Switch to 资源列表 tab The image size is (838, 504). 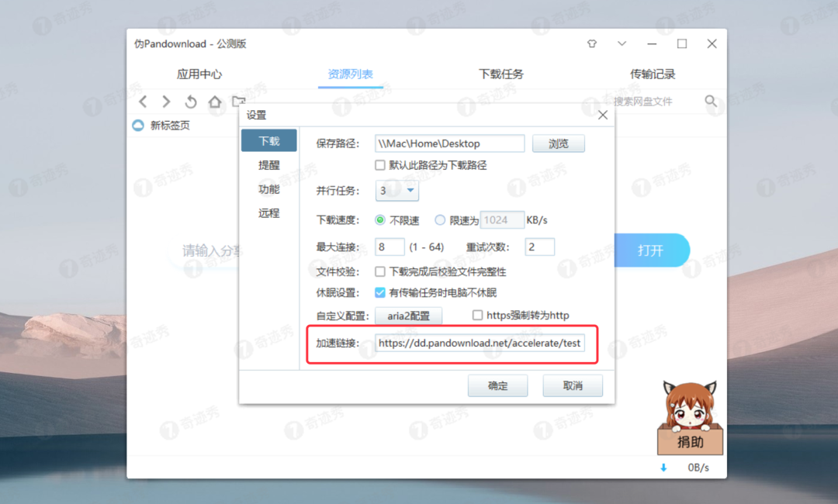(351, 74)
